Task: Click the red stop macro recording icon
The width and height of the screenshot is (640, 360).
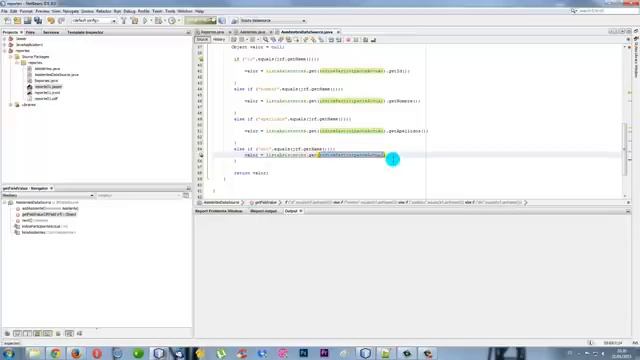Action: click(348, 40)
